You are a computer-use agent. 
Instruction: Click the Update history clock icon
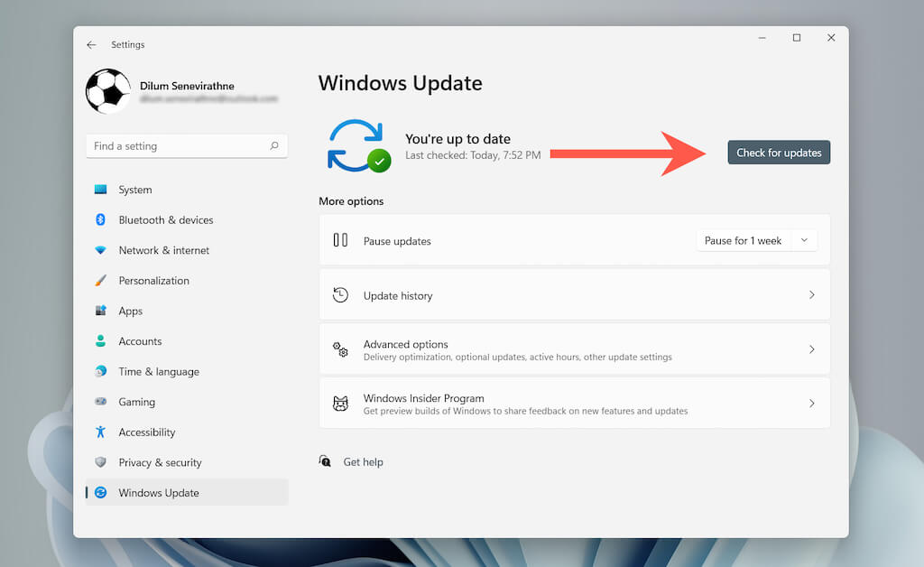[340, 294]
